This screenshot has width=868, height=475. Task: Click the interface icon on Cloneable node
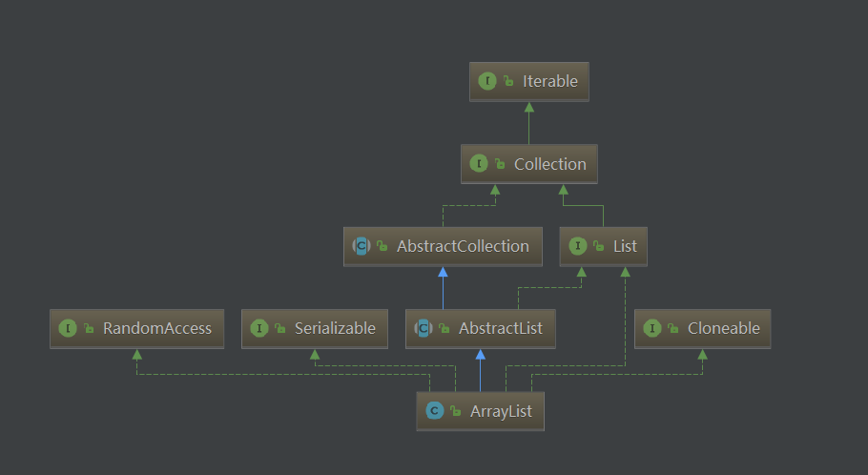pyautogui.click(x=652, y=328)
